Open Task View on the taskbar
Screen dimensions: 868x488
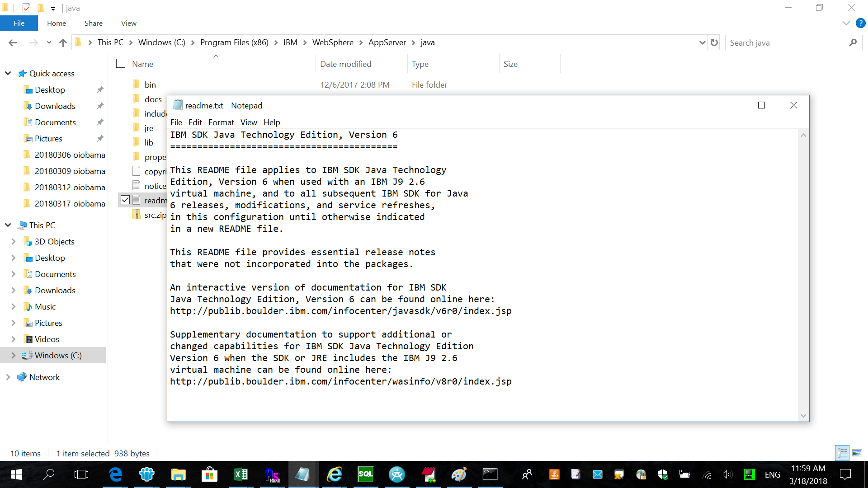[81, 474]
